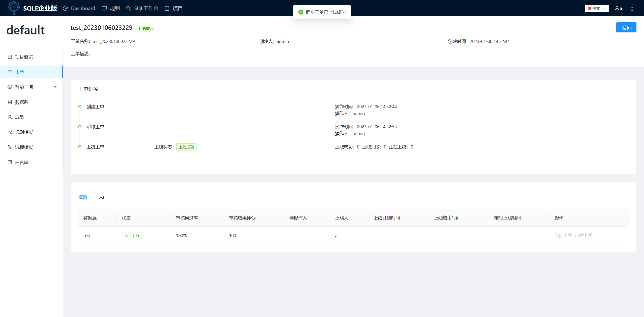Select the 项目概览 icon in the sidebar
Image resolution: width=644 pixels, height=317 pixels.
point(10,57)
